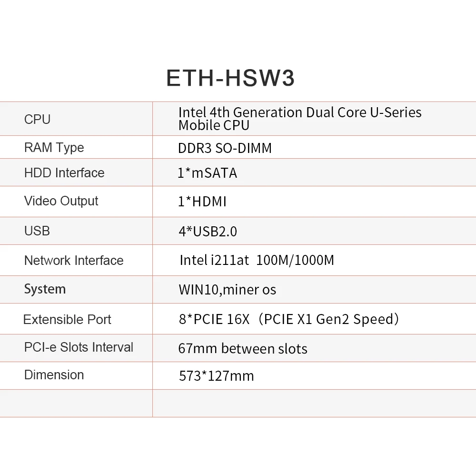Select the HDD Interface label
Viewport: 476px width, 466px height.
pyautogui.click(x=64, y=173)
